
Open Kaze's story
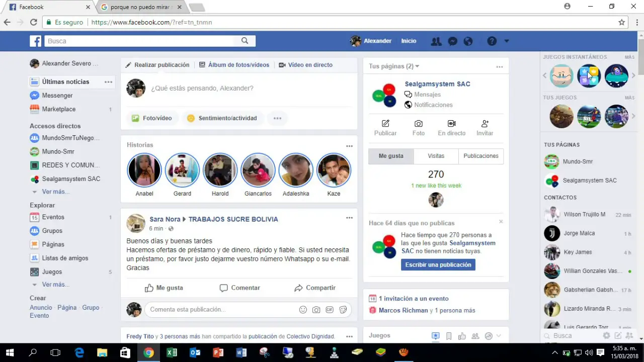click(334, 170)
